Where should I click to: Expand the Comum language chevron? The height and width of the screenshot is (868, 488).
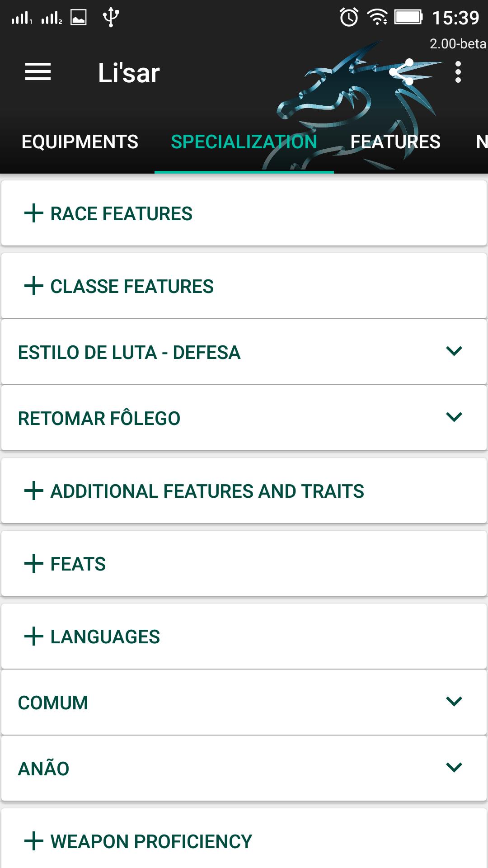pos(454,702)
